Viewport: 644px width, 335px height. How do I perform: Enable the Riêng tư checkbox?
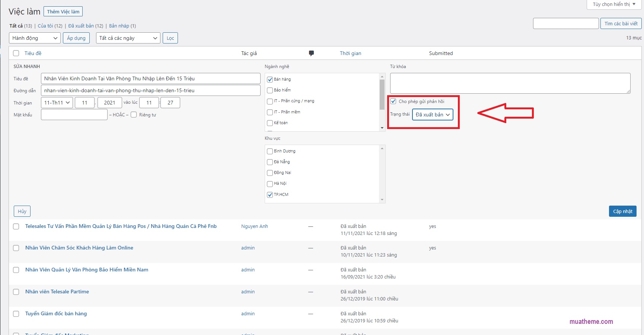[134, 115]
